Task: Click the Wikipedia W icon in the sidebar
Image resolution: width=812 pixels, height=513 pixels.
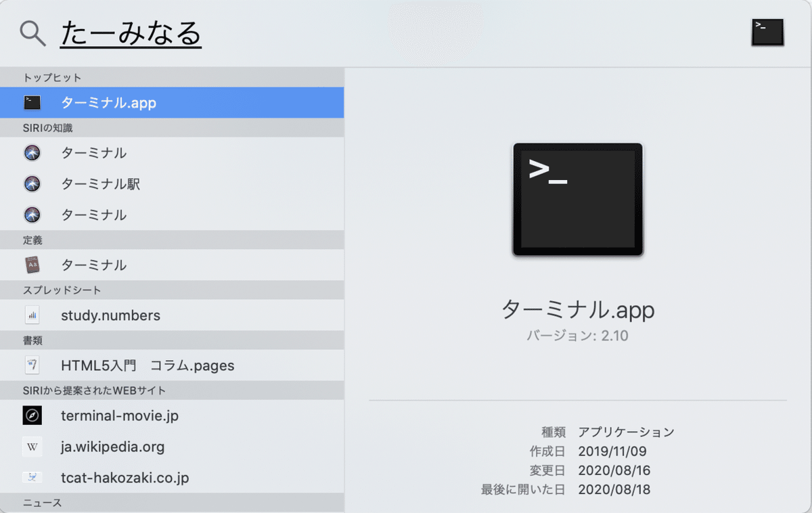Action: point(32,447)
